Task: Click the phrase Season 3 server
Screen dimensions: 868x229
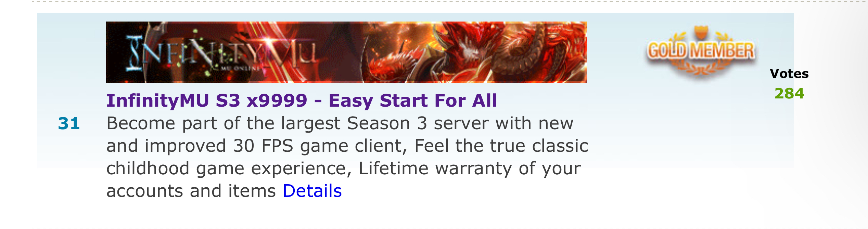Action: pos(417,123)
